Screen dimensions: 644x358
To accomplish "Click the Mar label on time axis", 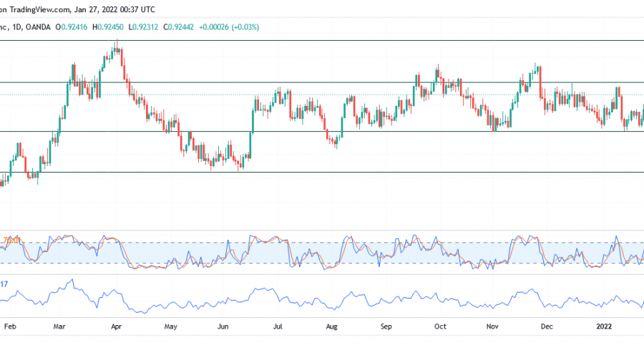I will [59, 326].
